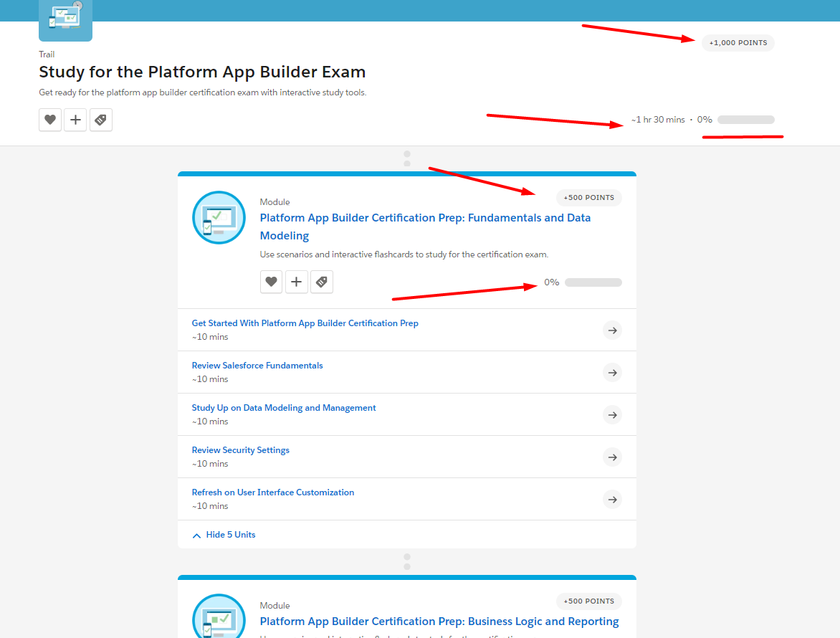
Task: Open Platform App Builder Fundamentals and Data Modeling link
Action: point(425,227)
